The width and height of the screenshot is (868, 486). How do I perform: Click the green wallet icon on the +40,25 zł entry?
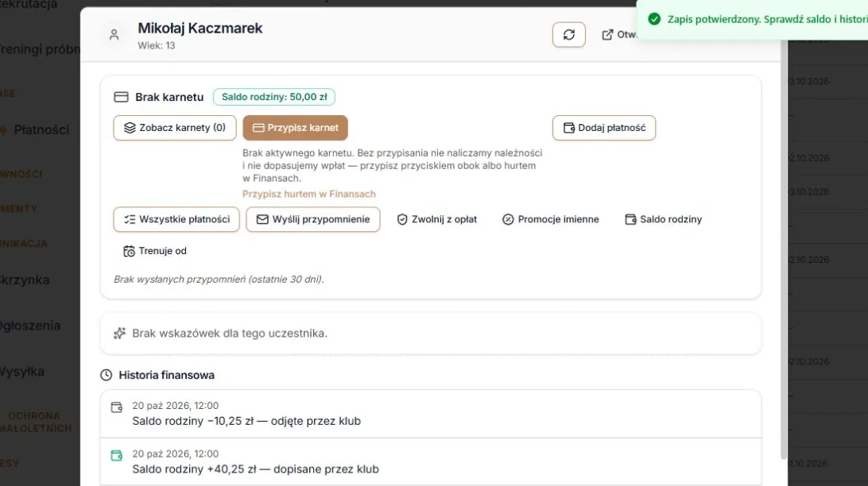point(117,456)
